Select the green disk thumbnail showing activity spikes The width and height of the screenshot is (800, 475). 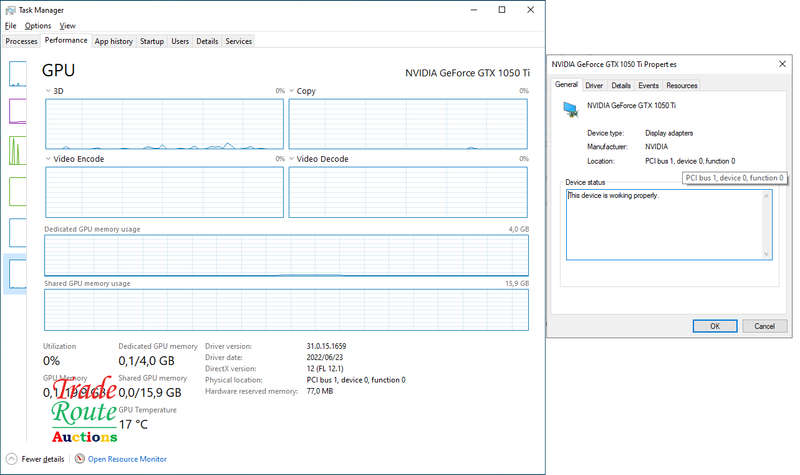pyautogui.click(x=18, y=151)
